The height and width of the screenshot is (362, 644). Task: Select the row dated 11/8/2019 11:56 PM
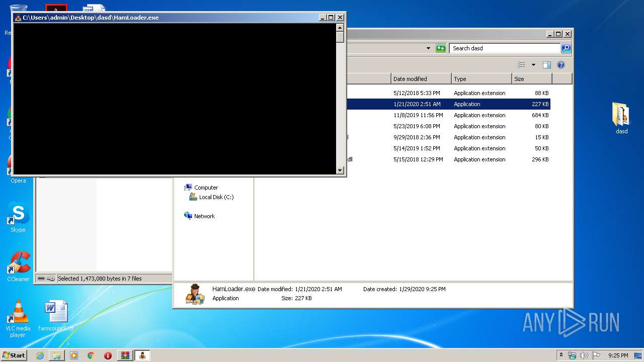pyautogui.click(x=448, y=115)
